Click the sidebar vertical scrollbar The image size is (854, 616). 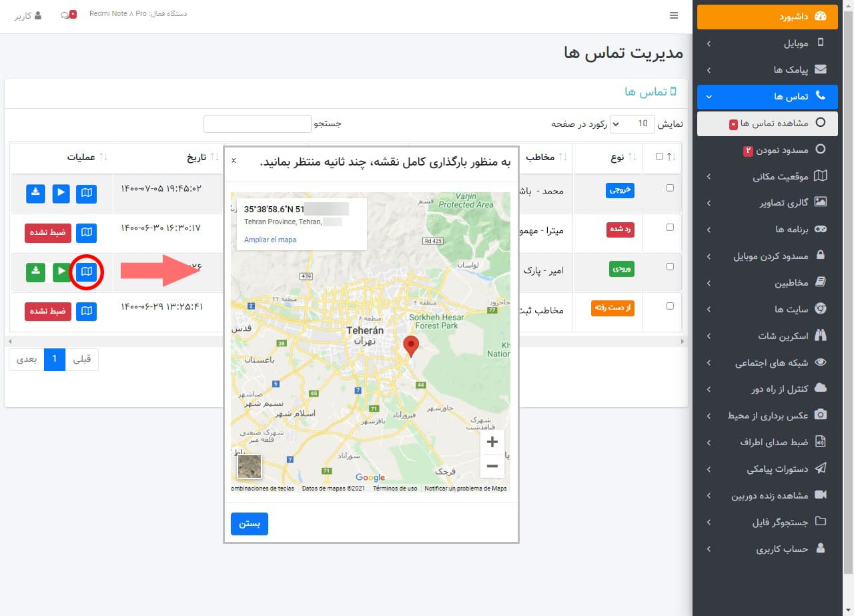pyautogui.click(x=848, y=292)
